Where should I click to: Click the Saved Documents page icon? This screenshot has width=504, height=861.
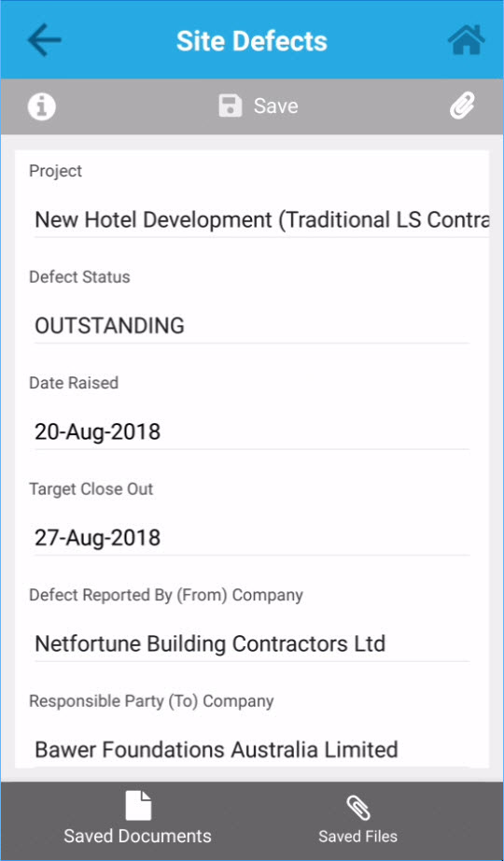click(138, 806)
